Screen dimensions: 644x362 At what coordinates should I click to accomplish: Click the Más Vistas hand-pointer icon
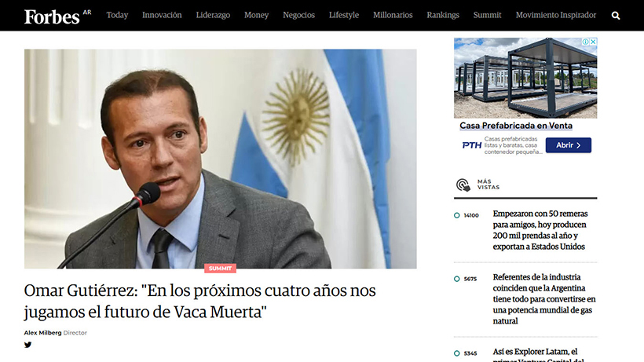tap(463, 185)
